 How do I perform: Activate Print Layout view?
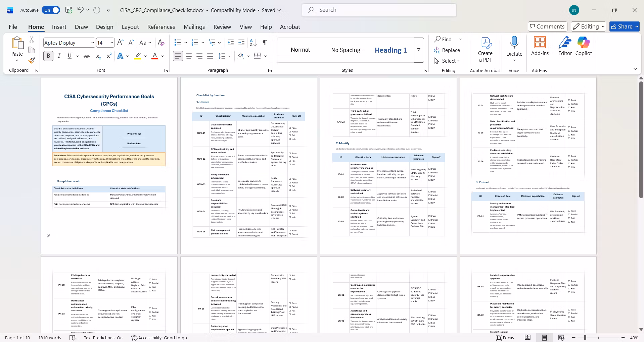[544, 338]
